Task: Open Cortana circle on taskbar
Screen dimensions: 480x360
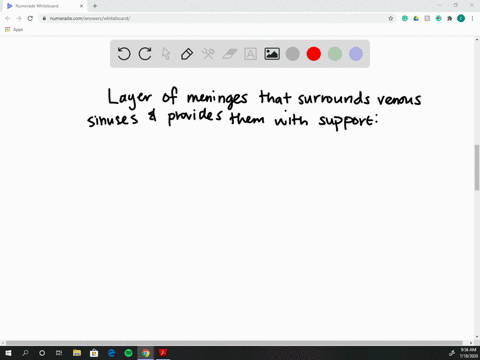Action: [x=42, y=353]
